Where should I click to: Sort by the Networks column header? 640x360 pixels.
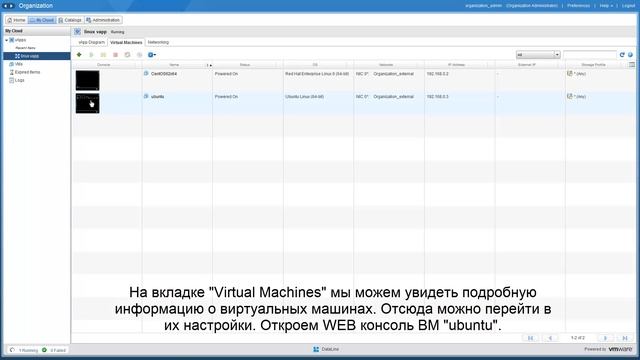386,65
